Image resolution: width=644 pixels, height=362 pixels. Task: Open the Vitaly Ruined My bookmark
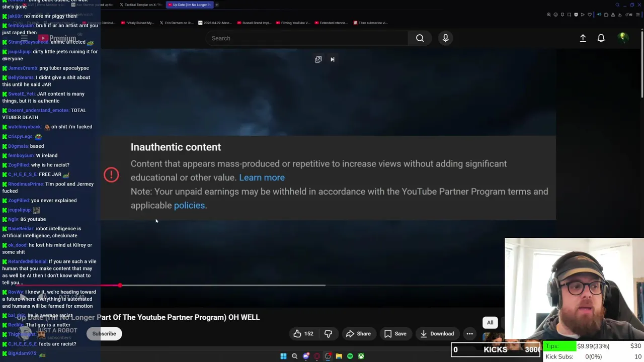pyautogui.click(x=137, y=23)
